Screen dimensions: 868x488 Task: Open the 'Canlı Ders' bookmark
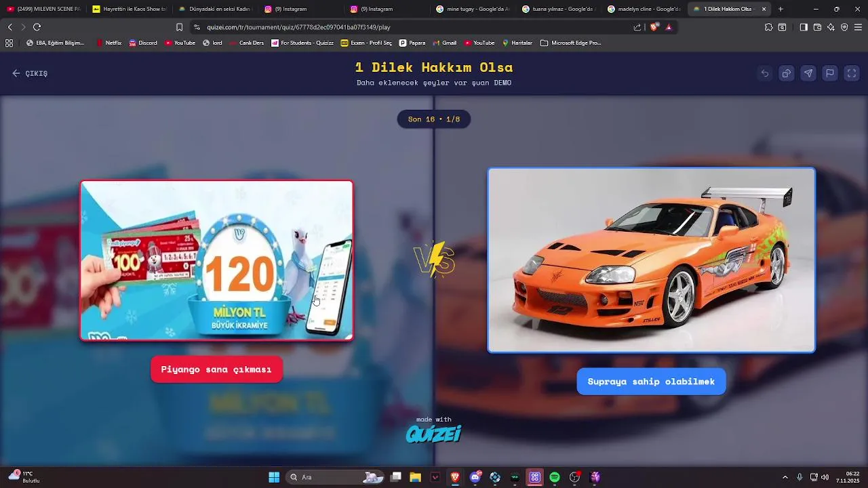247,43
